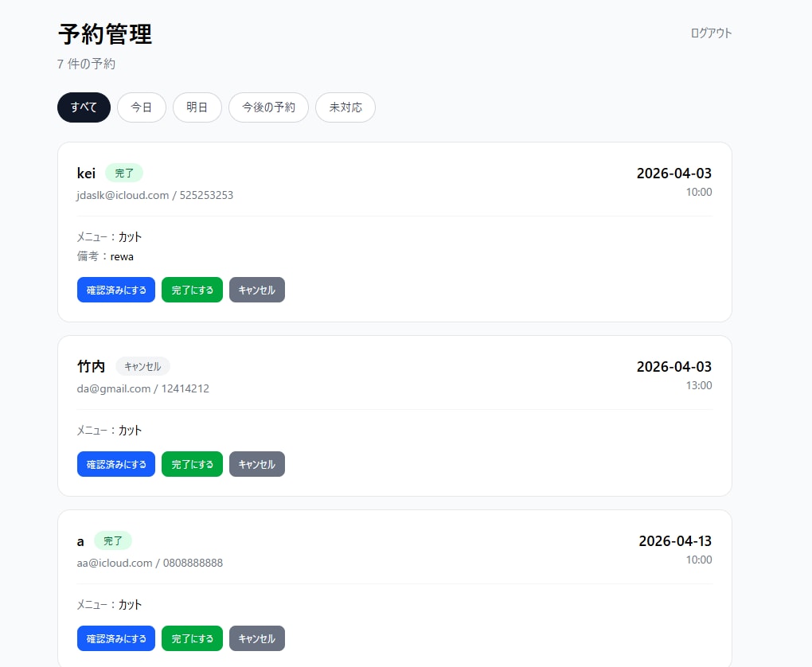Mark 竹内's reservation as 確認済み
The height and width of the screenshot is (667, 812).
click(x=116, y=464)
